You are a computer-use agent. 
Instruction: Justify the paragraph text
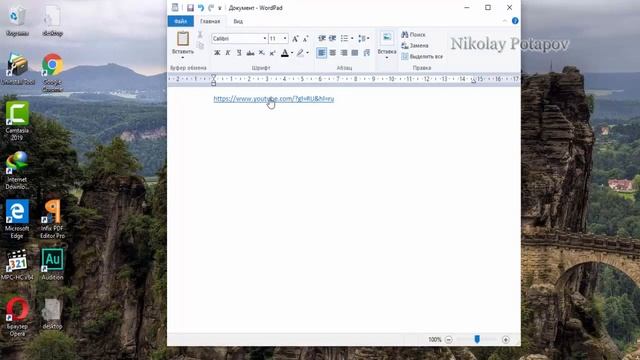[x=355, y=53]
